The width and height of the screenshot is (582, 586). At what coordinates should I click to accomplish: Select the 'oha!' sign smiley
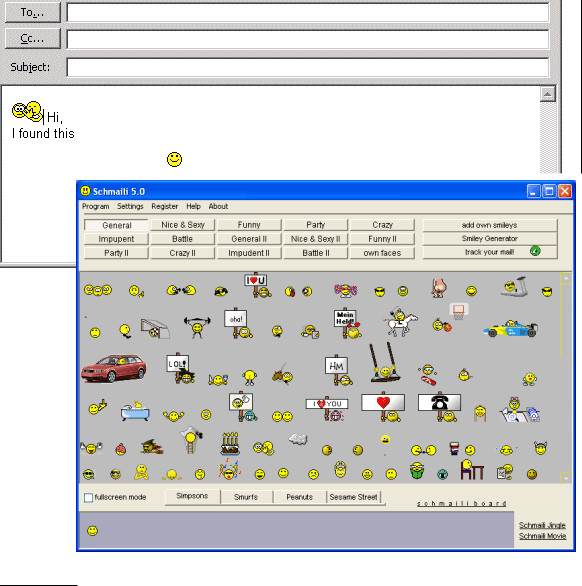point(238,323)
